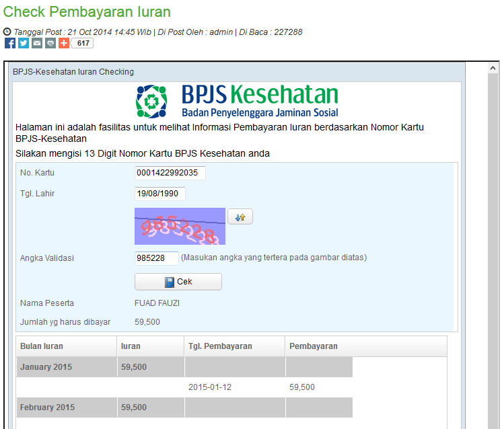Click the Angka Validasi input field
Screen dimensions: 504x429
[157, 258]
